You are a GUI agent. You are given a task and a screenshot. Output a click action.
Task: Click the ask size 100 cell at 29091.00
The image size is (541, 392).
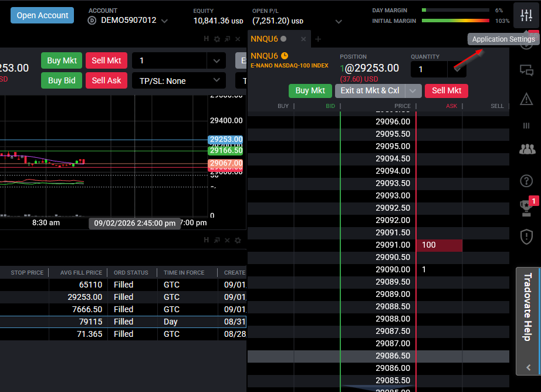[439, 245]
